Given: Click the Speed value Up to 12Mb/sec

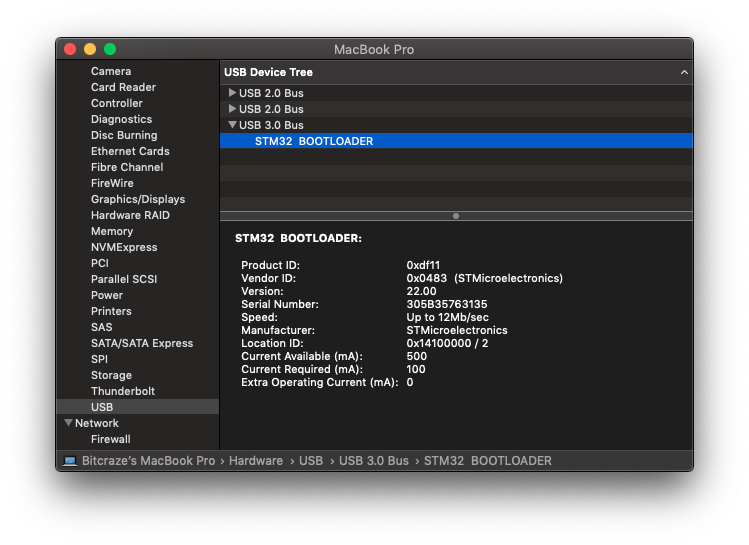Looking at the screenshot, I should (x=448, y=317).
